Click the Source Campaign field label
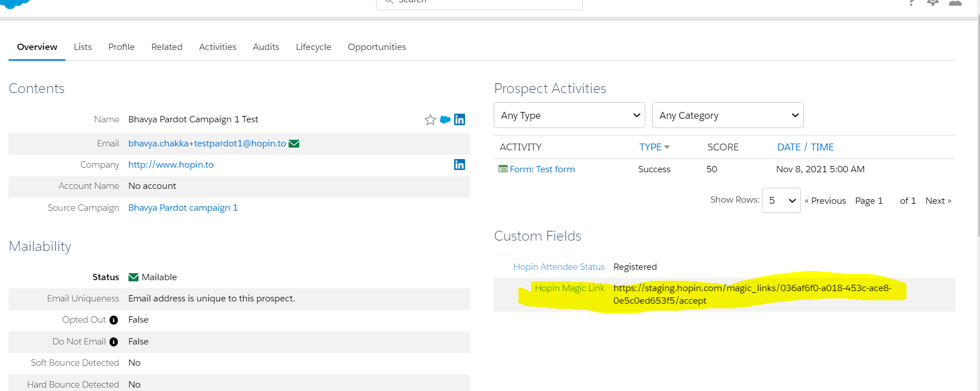The height and width of the screenshot is (391, 980). (83, 208)
